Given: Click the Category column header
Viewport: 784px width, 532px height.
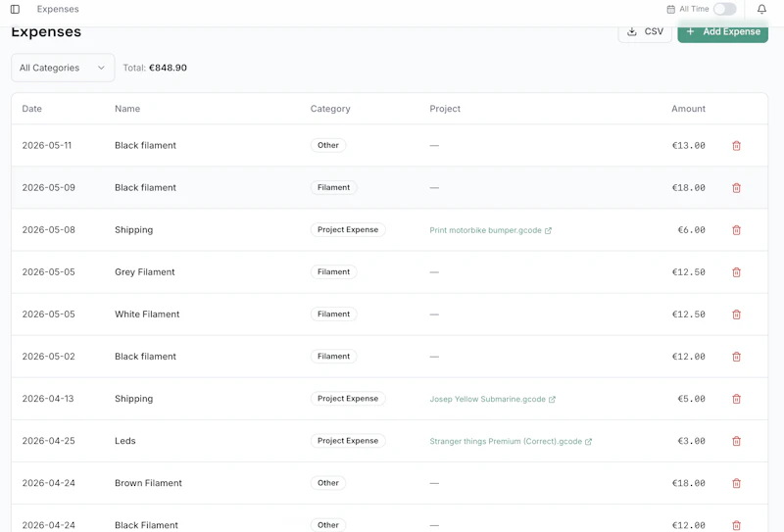Looking at the screenshot, I should coord(330,109).
